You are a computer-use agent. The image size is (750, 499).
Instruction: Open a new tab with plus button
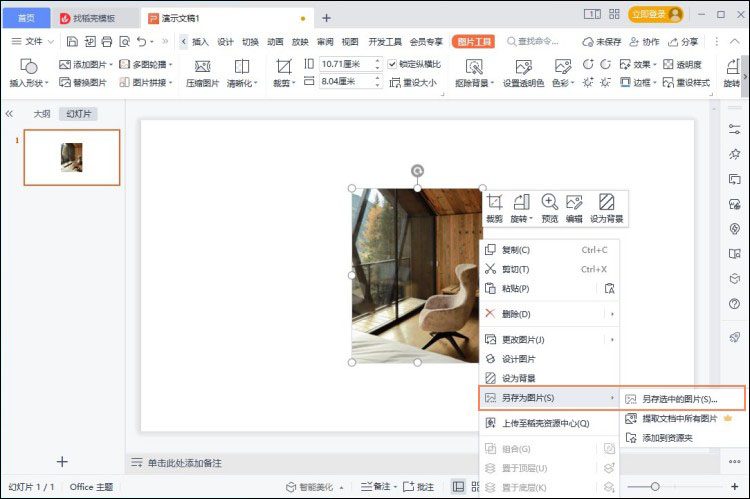[x=326, y=18]
